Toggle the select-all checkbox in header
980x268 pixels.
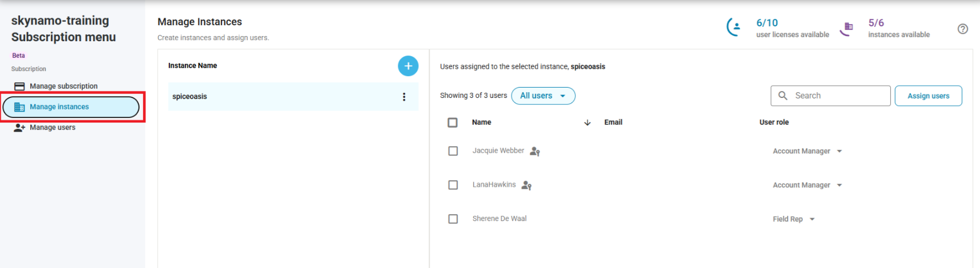[453, 123]
